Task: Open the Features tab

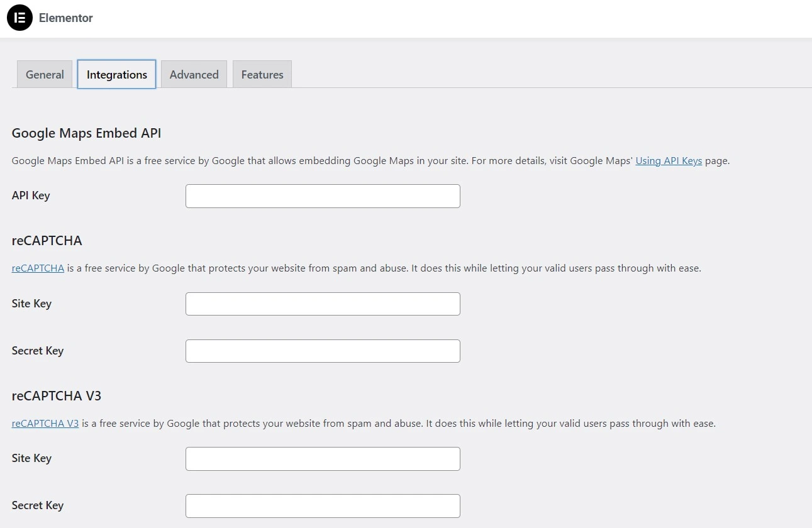Action: 262,74
